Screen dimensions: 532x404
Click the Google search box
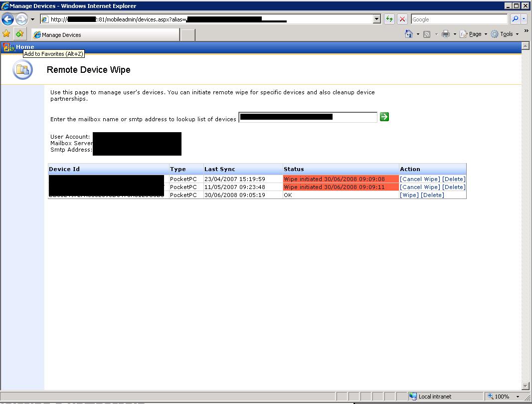tap(459, 19)
